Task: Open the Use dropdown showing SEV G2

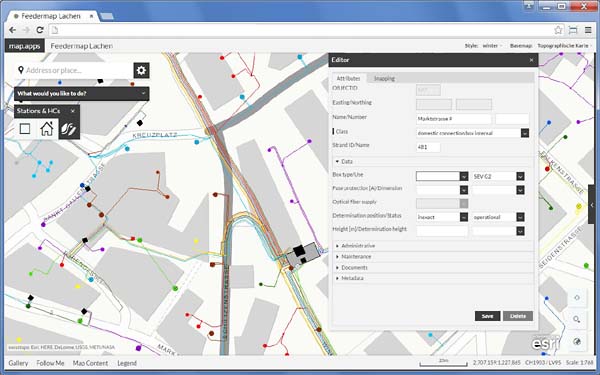Action: [520, 176]
